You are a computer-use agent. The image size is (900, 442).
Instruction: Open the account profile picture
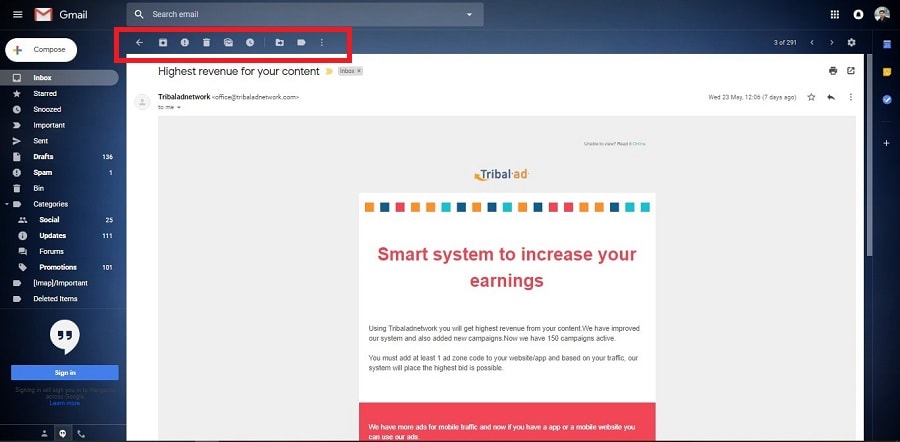882,14
